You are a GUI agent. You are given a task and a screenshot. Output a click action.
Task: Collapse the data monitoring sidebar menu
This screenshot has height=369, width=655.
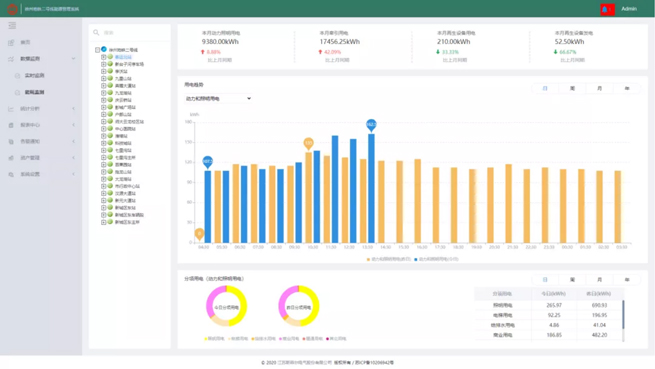[41, 59]
